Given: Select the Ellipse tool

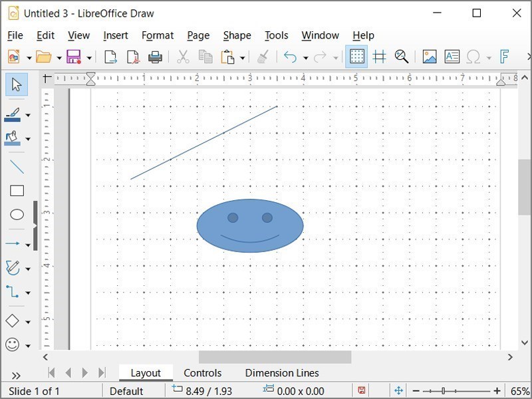Looking at the screenshot, I should 17,215.
